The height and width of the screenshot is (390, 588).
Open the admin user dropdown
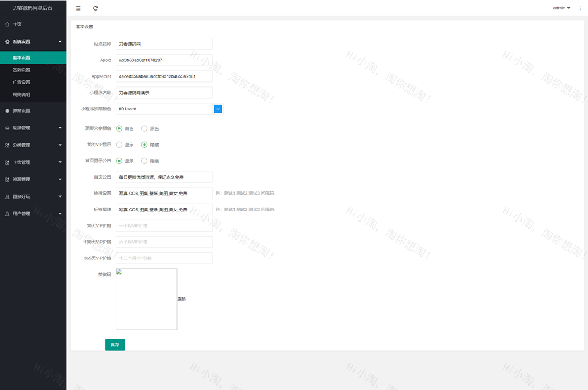(x=561, y=8)
